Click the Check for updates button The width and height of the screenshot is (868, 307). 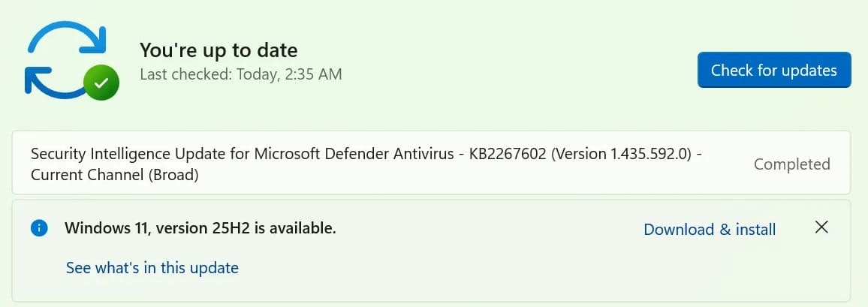click(x=774, y=71)
